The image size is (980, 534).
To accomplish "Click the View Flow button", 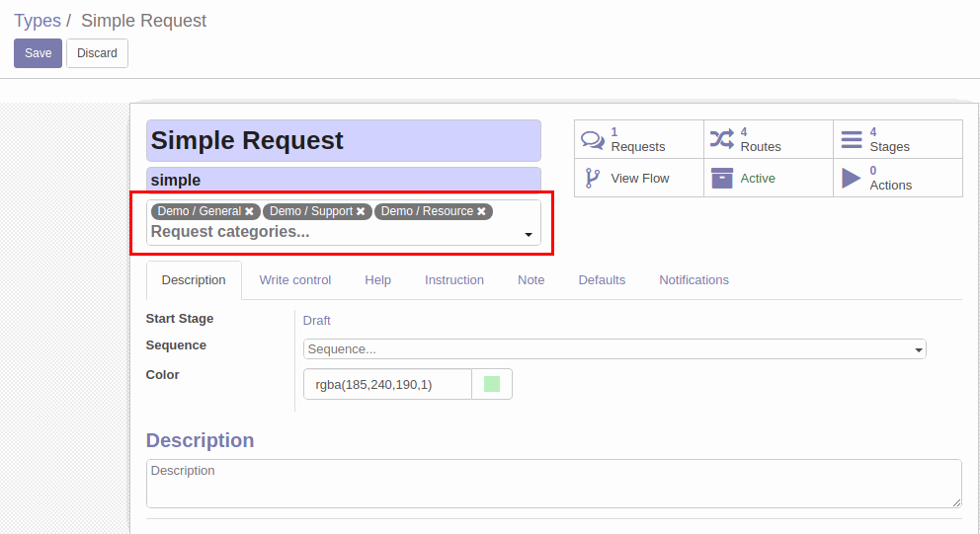I will click(x=639, y=178).
